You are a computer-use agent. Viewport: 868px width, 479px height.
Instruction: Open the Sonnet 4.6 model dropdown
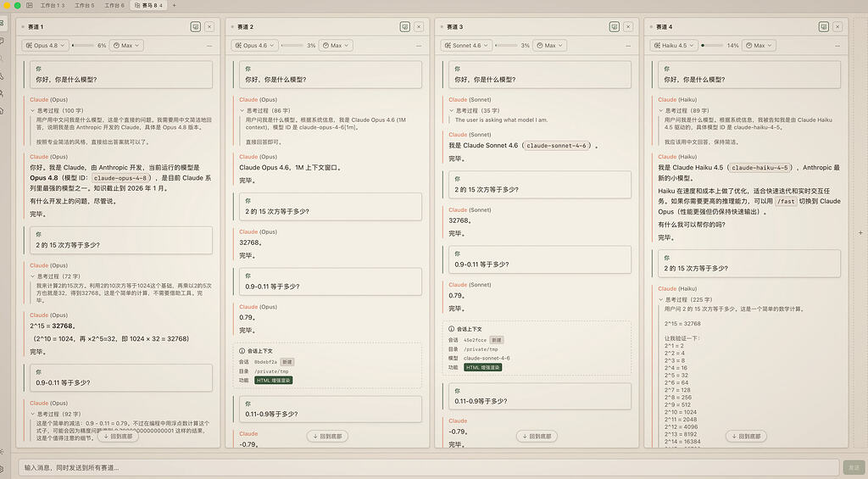[x=466, y=46]
